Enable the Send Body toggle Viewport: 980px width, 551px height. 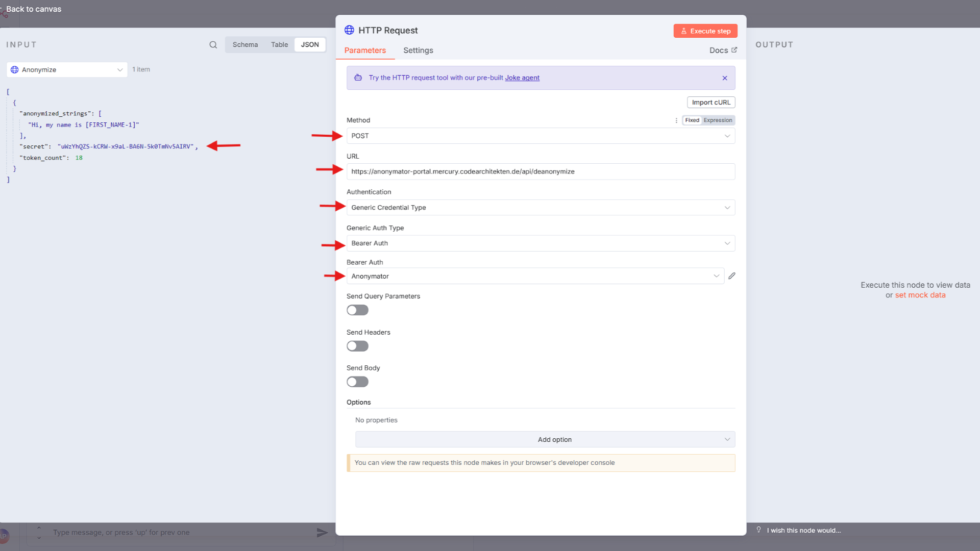pyautogui.click(x=357, y=382)
